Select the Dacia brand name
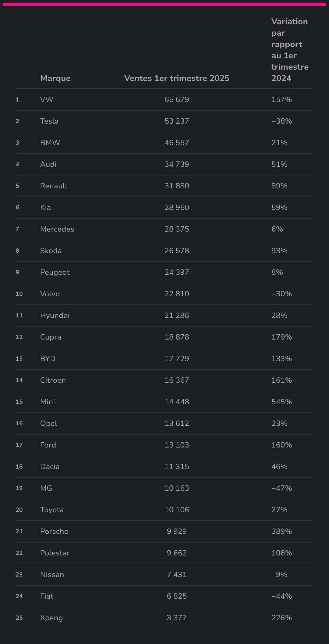This screenshot has height=644, width=329. 50,467
